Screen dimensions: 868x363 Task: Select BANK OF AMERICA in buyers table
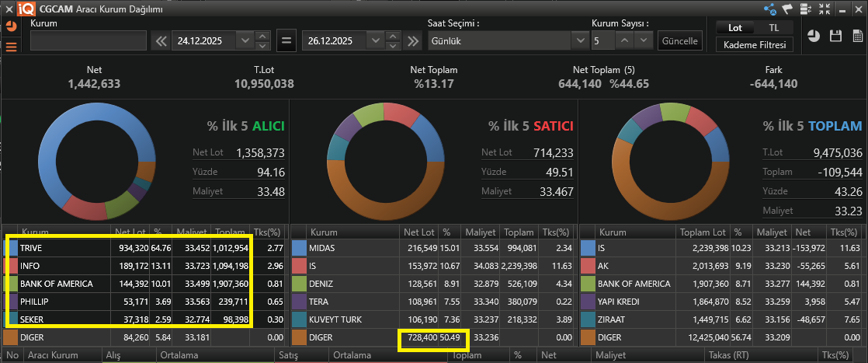tap(143, 283)
